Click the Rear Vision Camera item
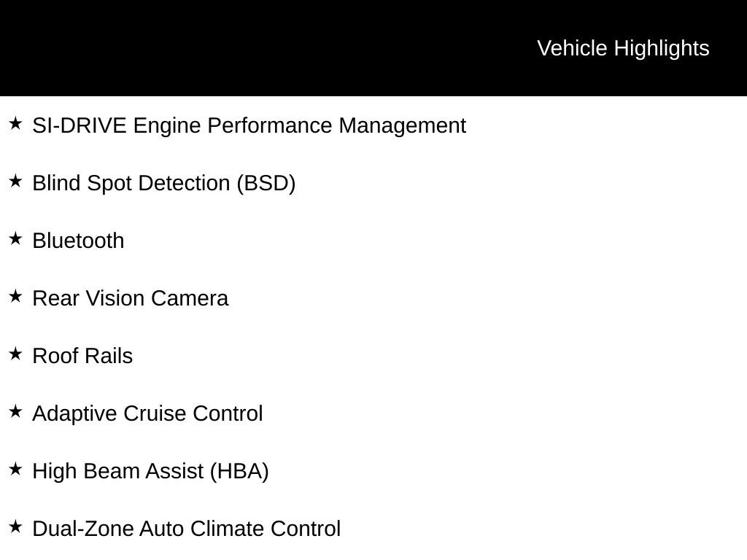Image resolution: width=747 pixels, height=560 pixels. point(131,298)
